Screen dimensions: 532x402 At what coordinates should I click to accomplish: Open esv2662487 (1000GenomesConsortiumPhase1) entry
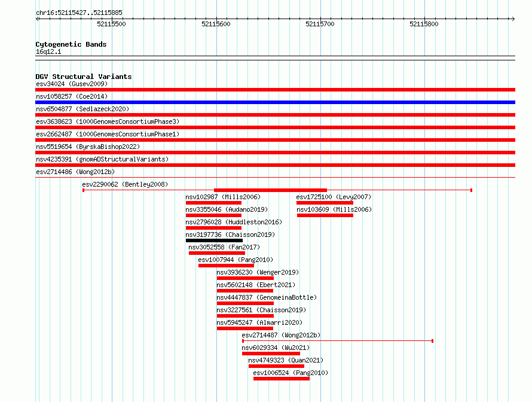108,134
